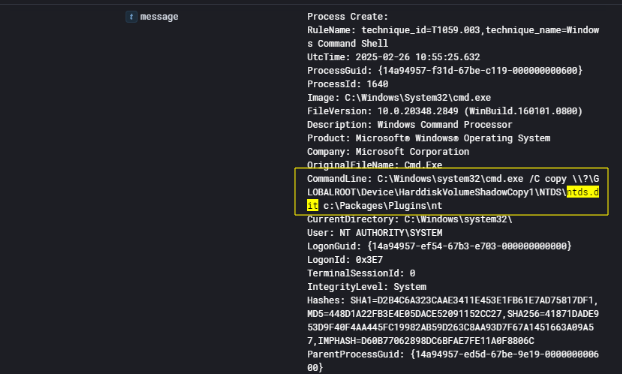This screenshot has height=374, width=622.
Task: Click the text type icon beside message
Action: coord(131,17)
